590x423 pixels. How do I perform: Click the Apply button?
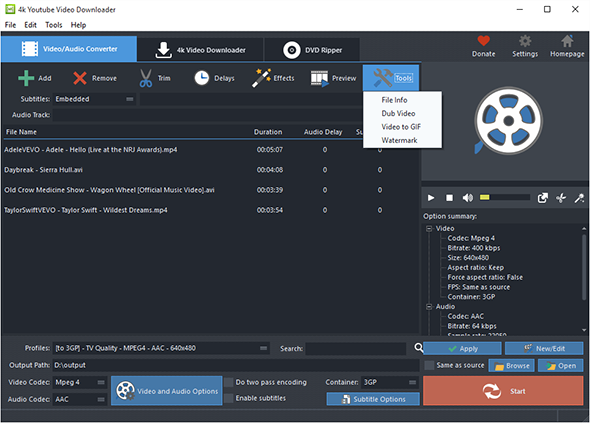point(462,348)
